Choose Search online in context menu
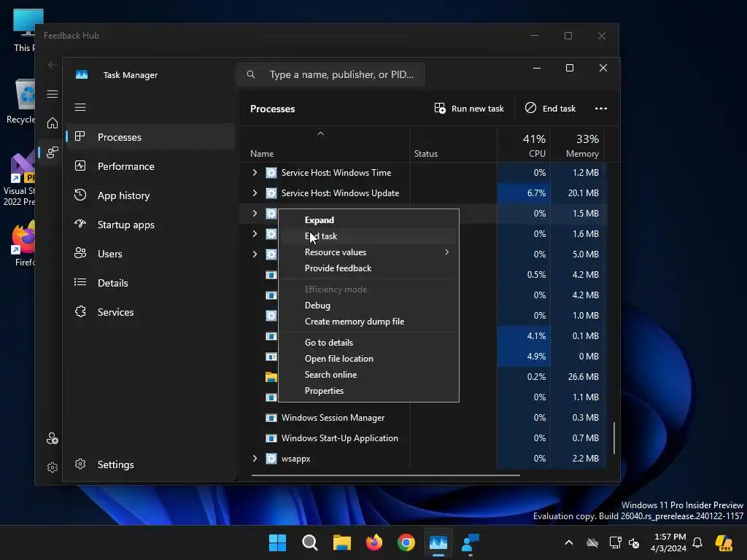 click(x=368, y=375)
